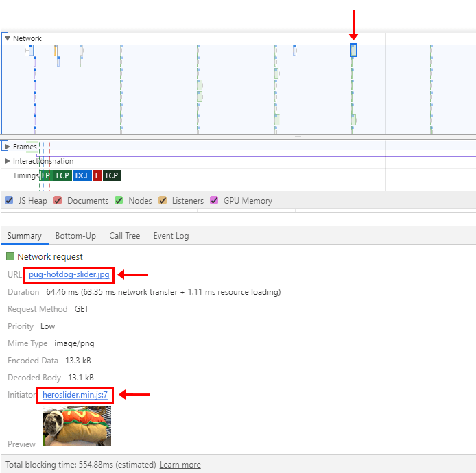This screenshot has width=476, height=473.
Task: Click the FCP timing marker
Action: [x=62, y=175]
